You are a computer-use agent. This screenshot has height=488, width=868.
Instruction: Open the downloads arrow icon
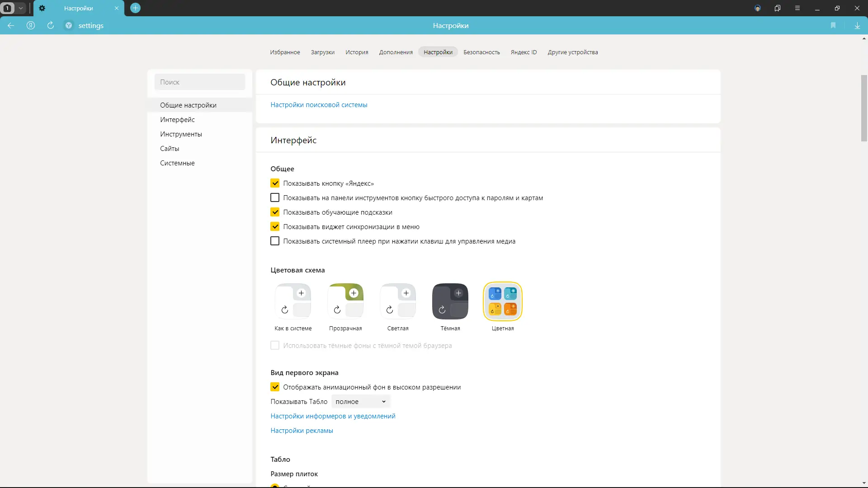[857, 26]
